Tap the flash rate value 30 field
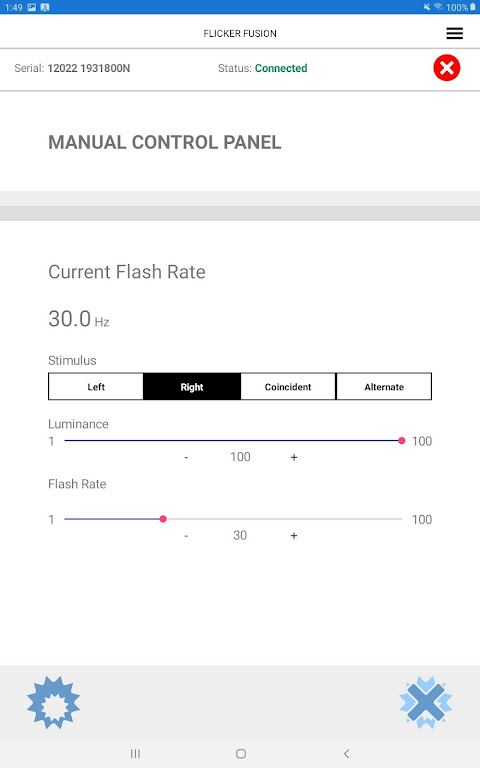The height and width of the screenshot is (768, 480). 240,535
